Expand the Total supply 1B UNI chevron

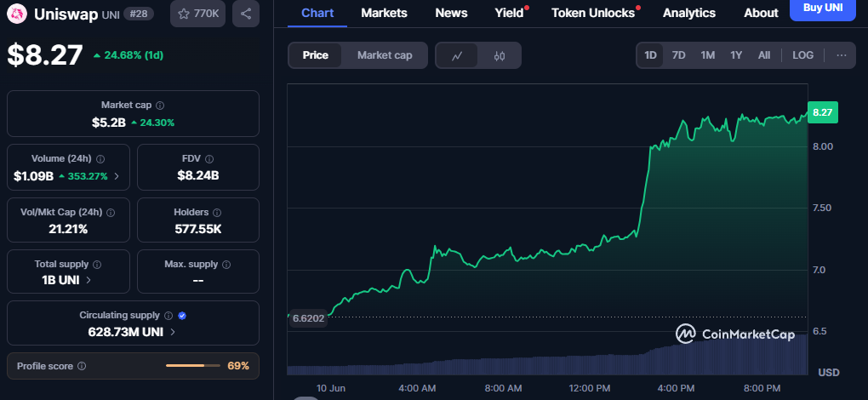pos(89,280)
